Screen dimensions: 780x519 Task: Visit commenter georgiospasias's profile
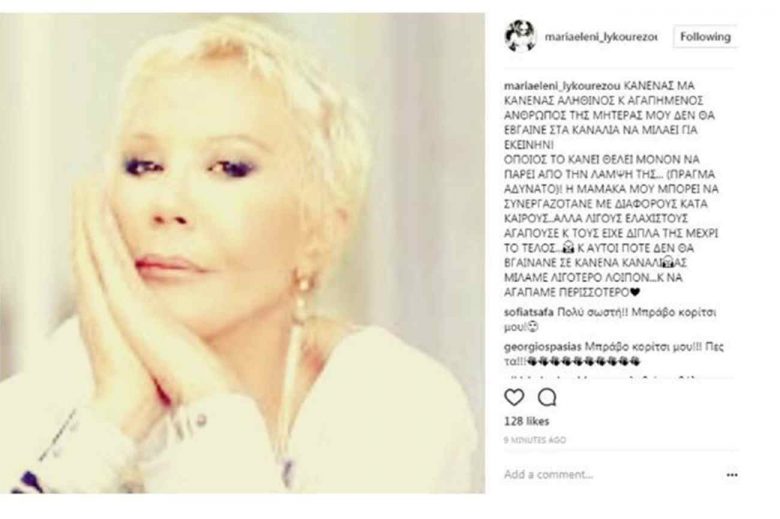(x=542, y=346)
